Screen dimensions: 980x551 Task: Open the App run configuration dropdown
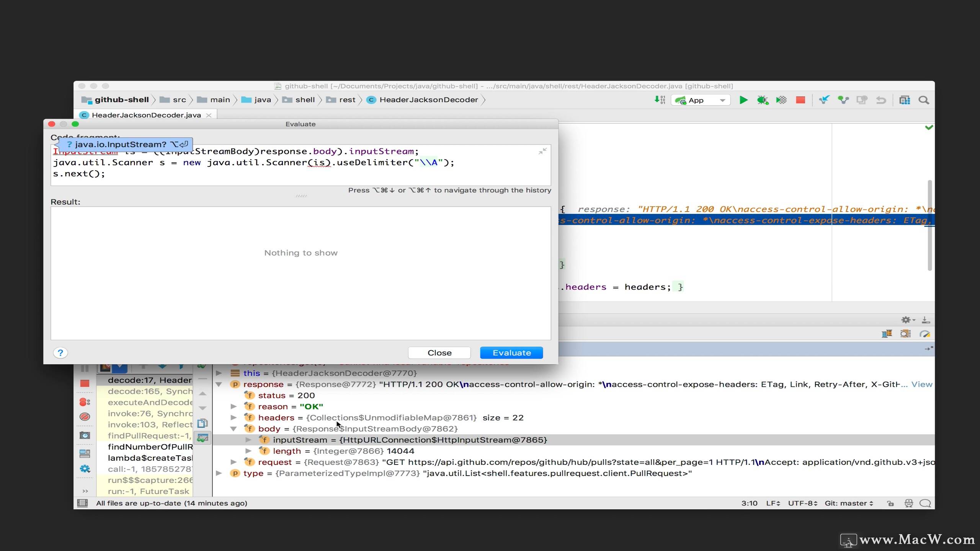click(x=701, y=100)
